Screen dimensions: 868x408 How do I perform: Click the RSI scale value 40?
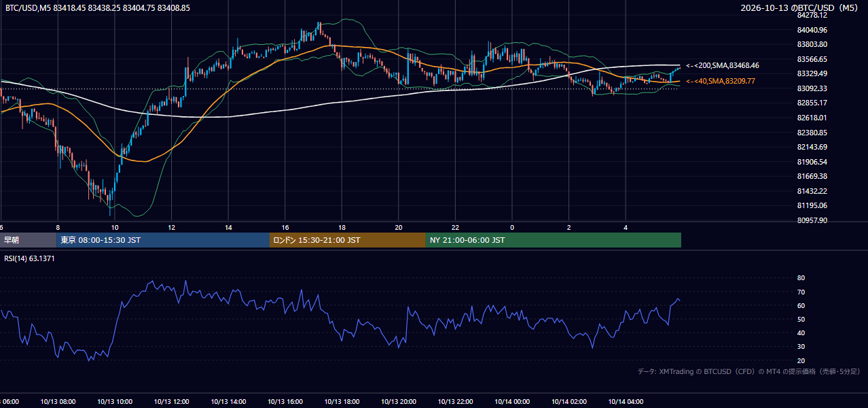pos(801,333)
